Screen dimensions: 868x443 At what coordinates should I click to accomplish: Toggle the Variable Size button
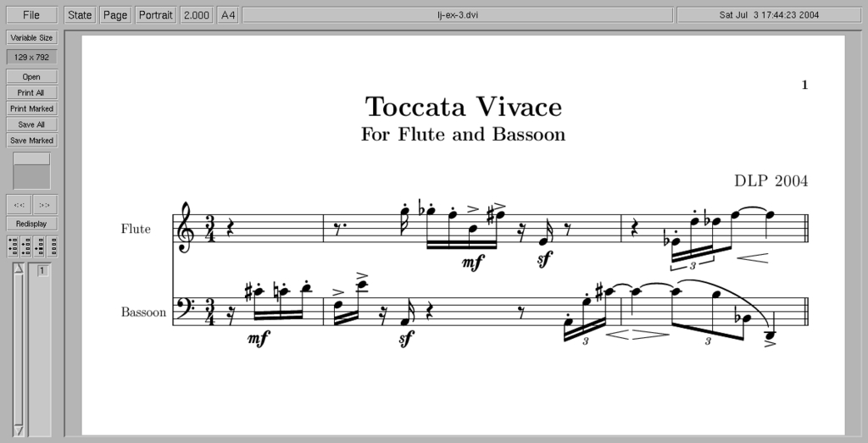click(x=31, y=37)
